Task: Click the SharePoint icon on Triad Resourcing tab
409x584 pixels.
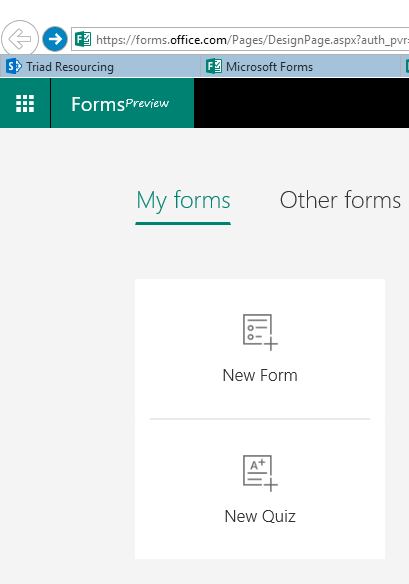Action: click(x=14, y=67)
